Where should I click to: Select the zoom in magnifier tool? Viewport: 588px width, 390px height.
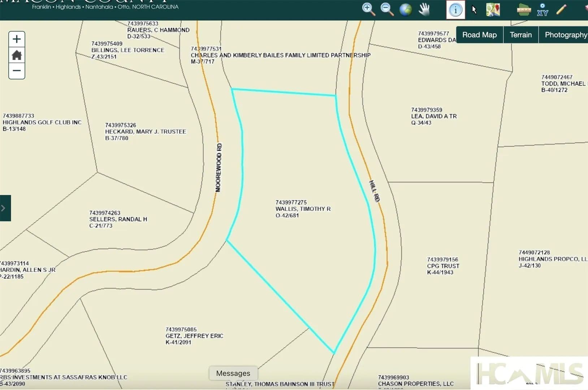click(368, 9)
